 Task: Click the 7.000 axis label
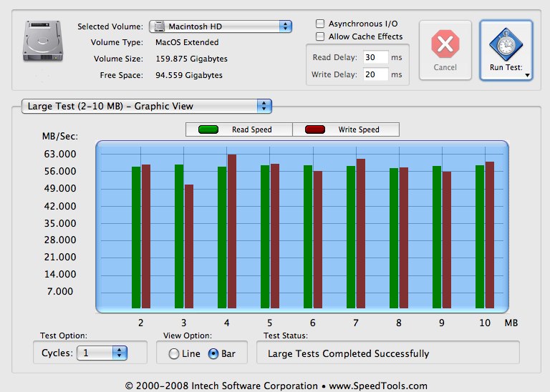coord(60,291)
